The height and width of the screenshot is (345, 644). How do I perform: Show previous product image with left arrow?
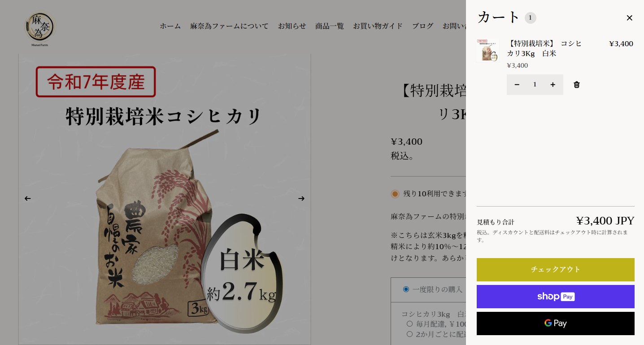(x=28, y=198)
